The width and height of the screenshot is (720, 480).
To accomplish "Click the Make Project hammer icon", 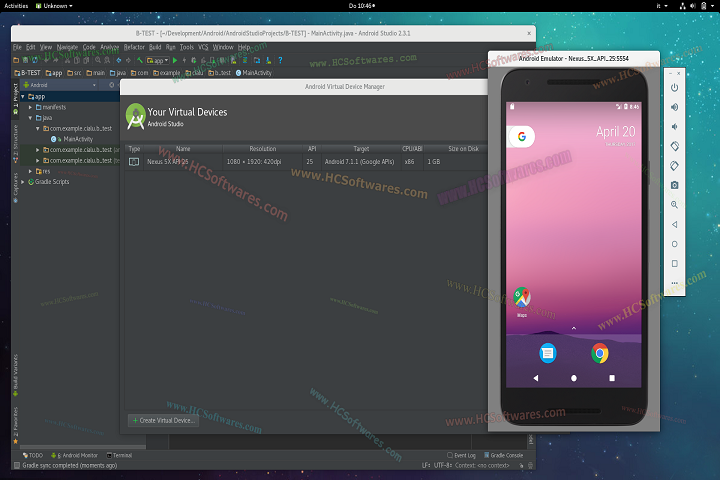I will 140,60.
